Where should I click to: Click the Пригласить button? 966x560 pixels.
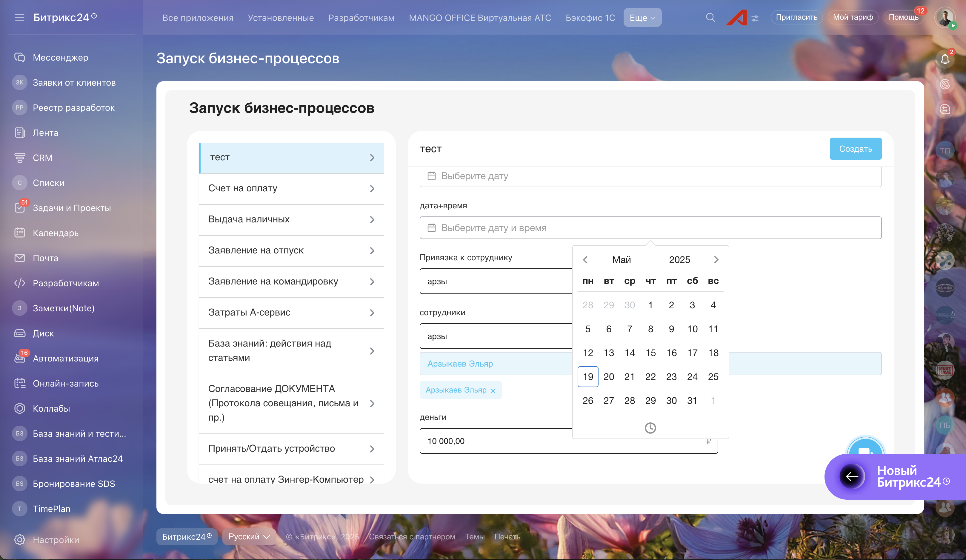[796, 17]
